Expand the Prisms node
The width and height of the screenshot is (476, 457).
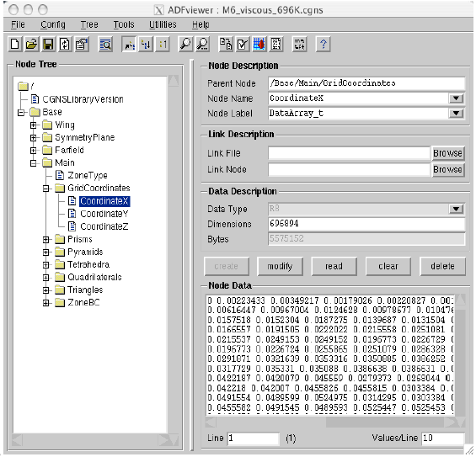pos(45,240)
